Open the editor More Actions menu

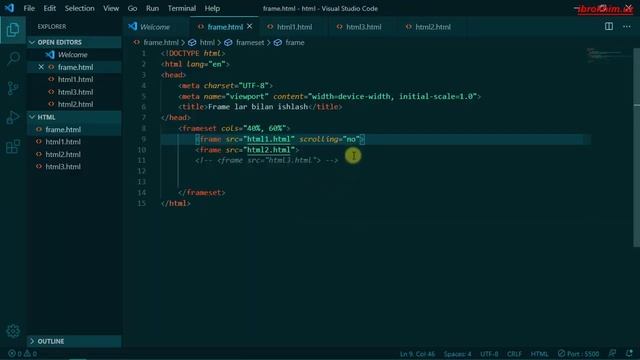tap(627, 27)
